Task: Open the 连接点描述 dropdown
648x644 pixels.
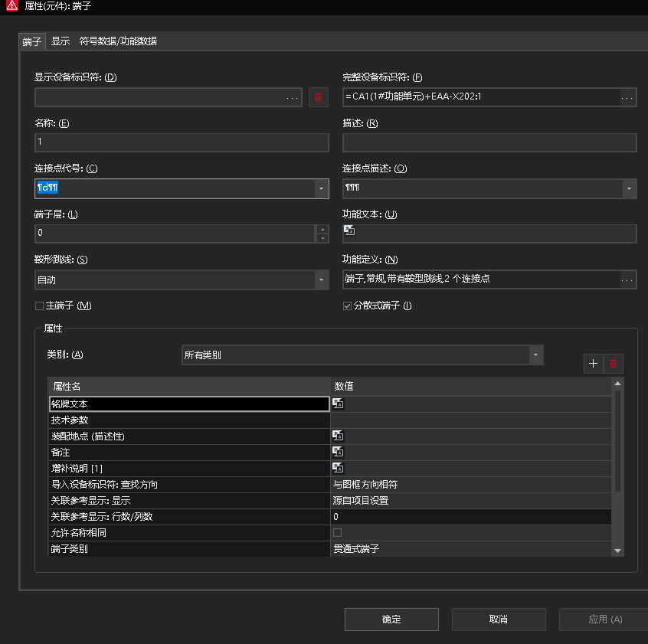Action: (630, 188)
